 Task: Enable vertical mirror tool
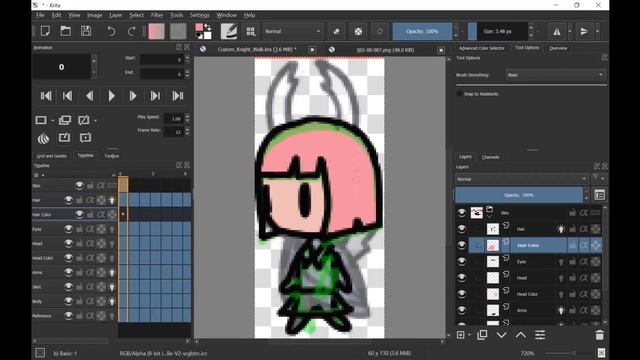[584, 31]
